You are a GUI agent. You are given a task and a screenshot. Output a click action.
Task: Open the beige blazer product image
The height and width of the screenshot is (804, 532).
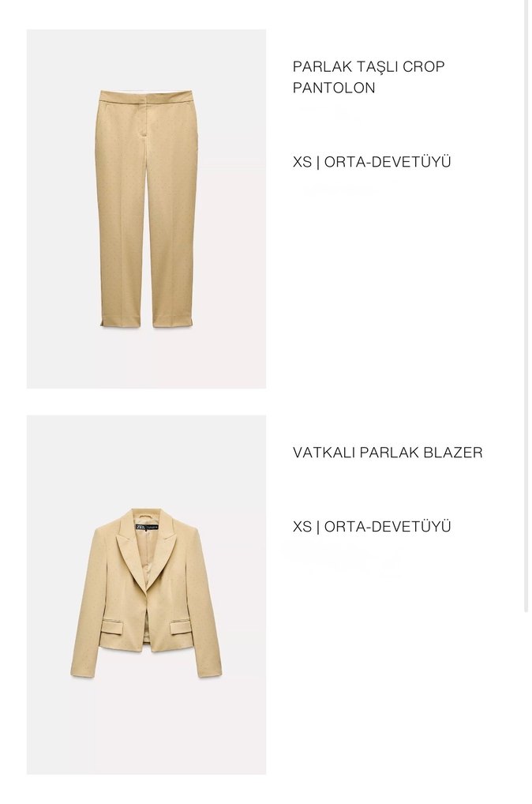pos(146,595)
